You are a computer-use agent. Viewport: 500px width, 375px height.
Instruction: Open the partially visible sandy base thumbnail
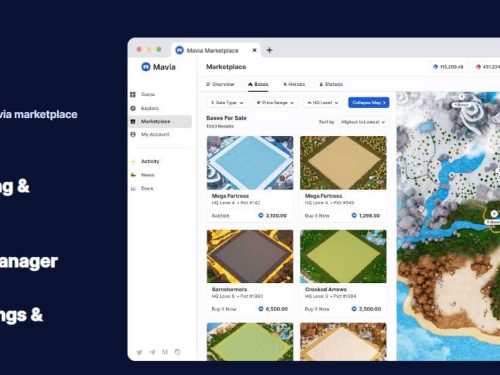pos(343,342)
